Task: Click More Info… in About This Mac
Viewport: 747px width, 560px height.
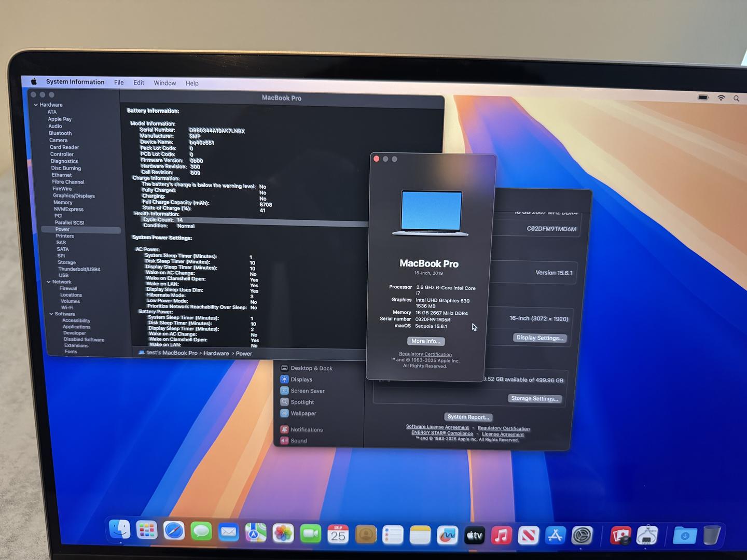Action: point(426,341)
